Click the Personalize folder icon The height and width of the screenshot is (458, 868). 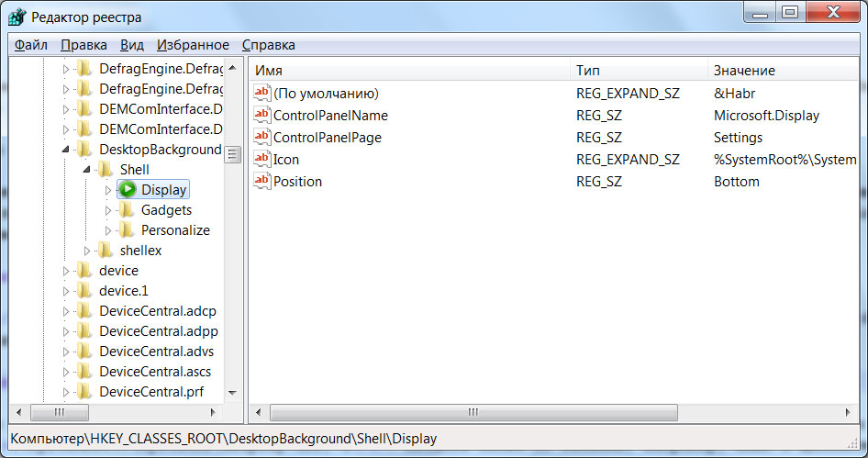click(127, 229)
